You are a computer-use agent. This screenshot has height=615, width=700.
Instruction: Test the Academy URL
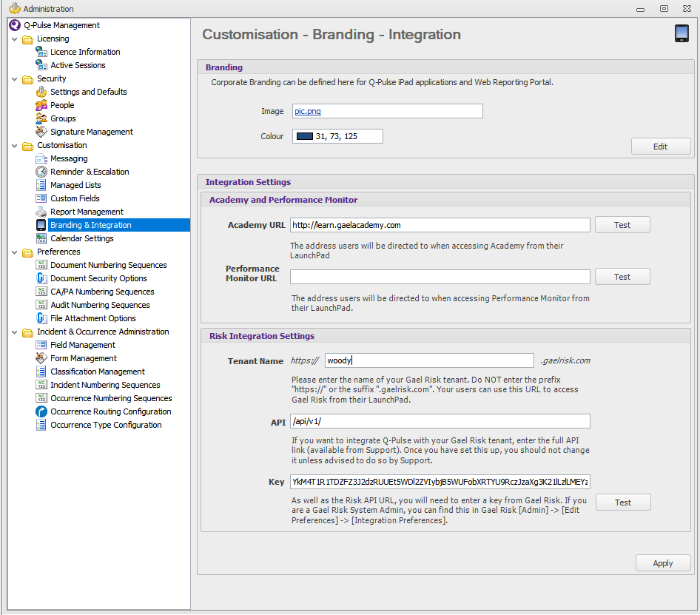click(x=622, y=225)
